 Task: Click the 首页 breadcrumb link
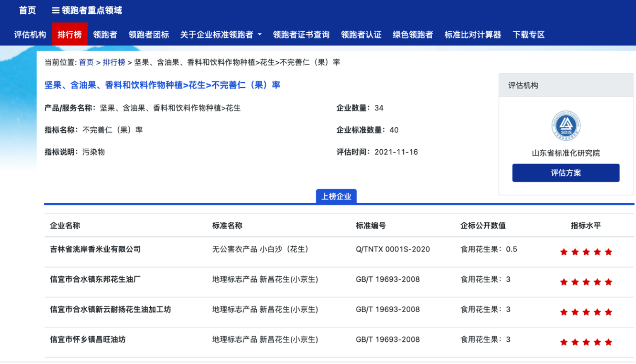86,62
